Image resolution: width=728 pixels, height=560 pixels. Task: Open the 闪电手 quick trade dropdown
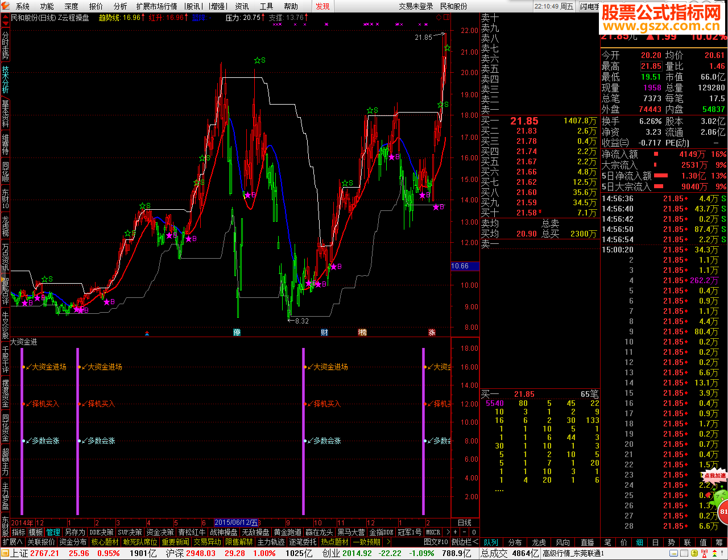tap(590, 6)
